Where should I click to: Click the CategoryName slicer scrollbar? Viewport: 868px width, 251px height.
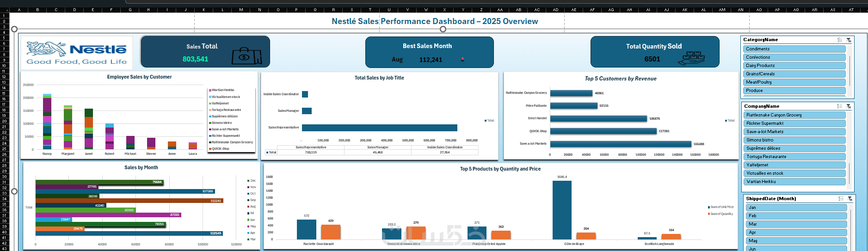850,70
